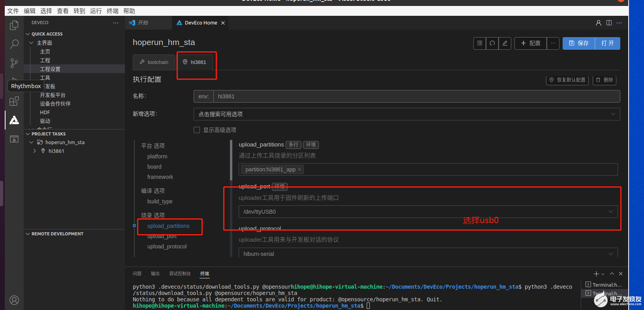Open the upload_port /dev/ttyUSB0 dropdown

[428, 212]
